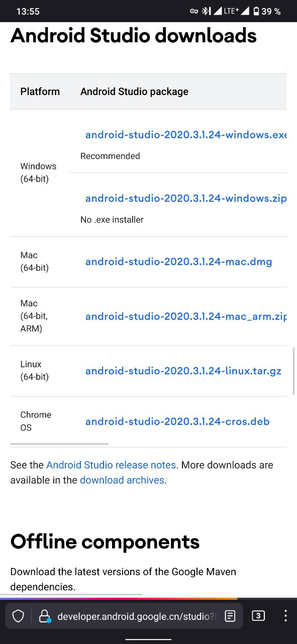Download android-studio-2020.3.1.24-windows.exe
297x644 pixels.
click(186, 135)
